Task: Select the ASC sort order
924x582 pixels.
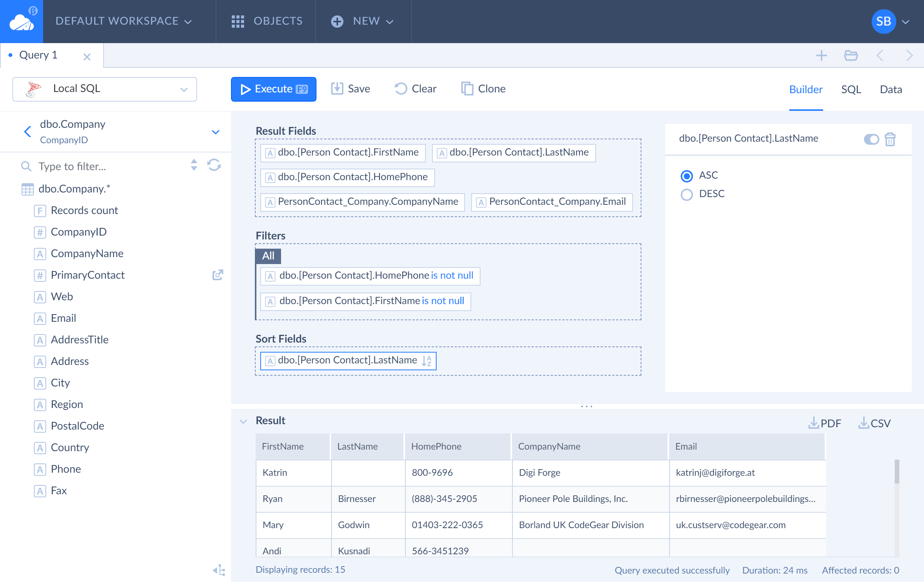Action: (x=686, y=176)
